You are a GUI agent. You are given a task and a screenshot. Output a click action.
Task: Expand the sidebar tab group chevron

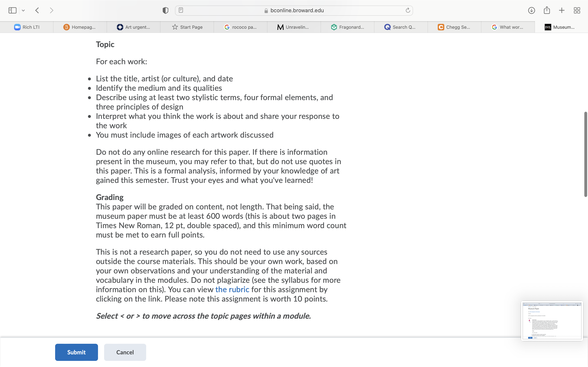[x=23, y=10]
